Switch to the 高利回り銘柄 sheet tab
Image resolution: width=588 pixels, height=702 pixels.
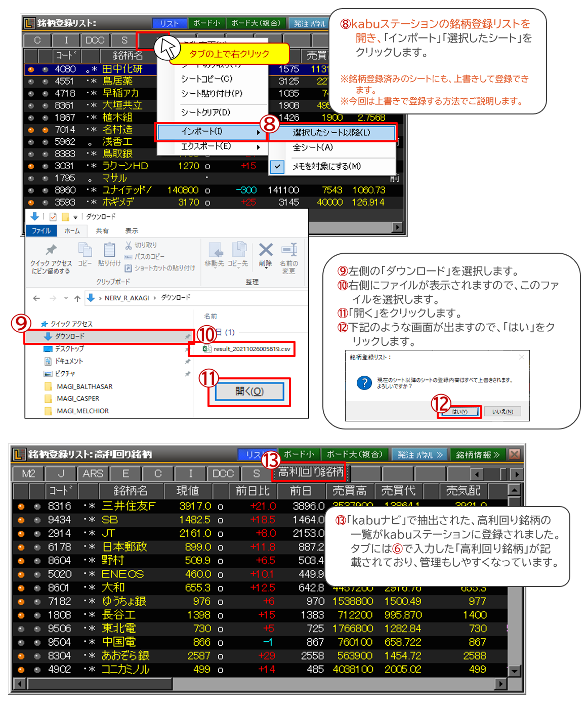pos(310,472)
